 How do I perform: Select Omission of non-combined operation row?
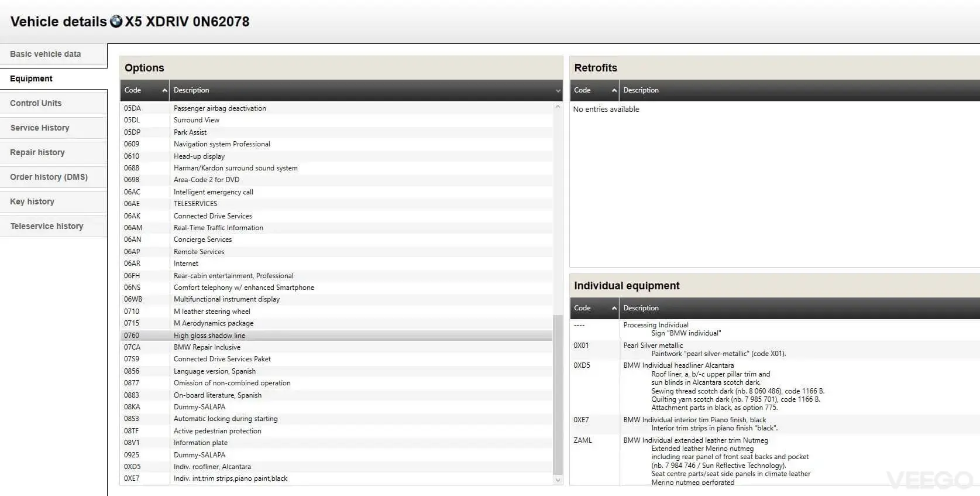pyautogui.click(x=336, y=383)
